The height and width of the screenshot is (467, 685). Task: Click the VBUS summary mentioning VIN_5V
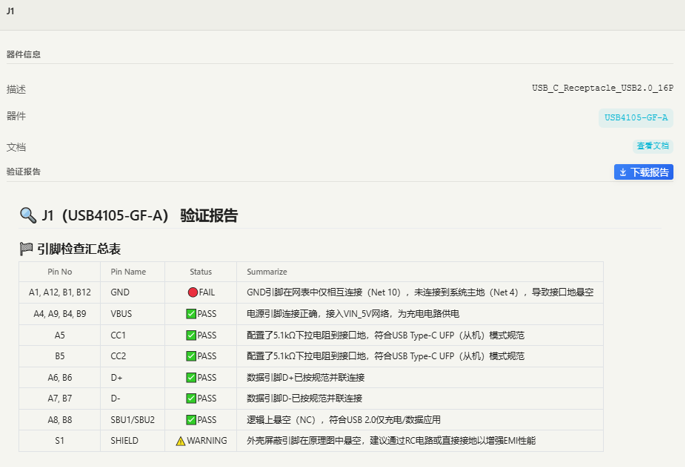[353, 314]
